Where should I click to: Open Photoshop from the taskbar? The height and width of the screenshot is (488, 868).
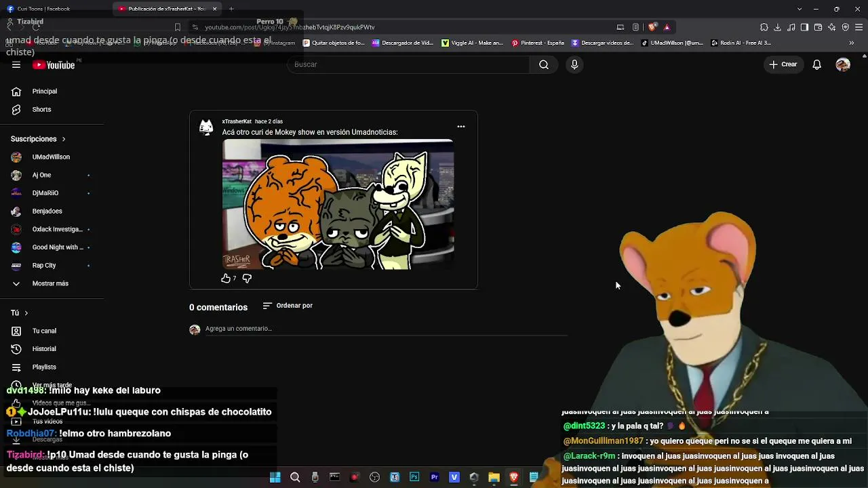(x=414, y=477)
